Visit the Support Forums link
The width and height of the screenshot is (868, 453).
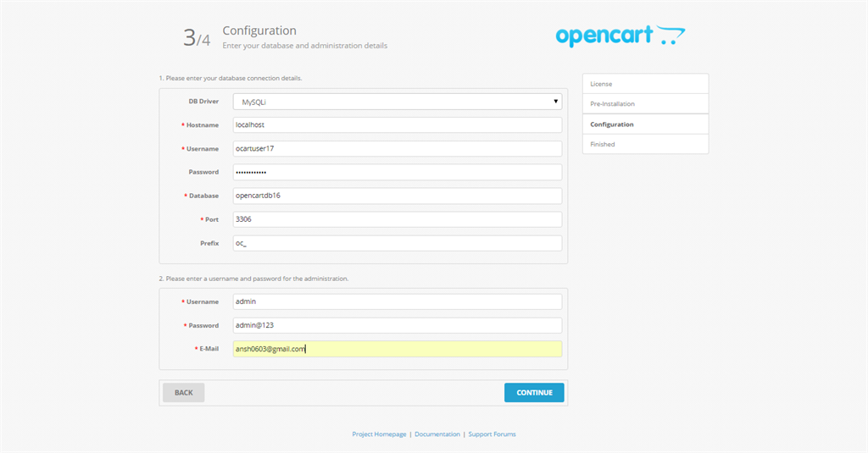[492, 434]
